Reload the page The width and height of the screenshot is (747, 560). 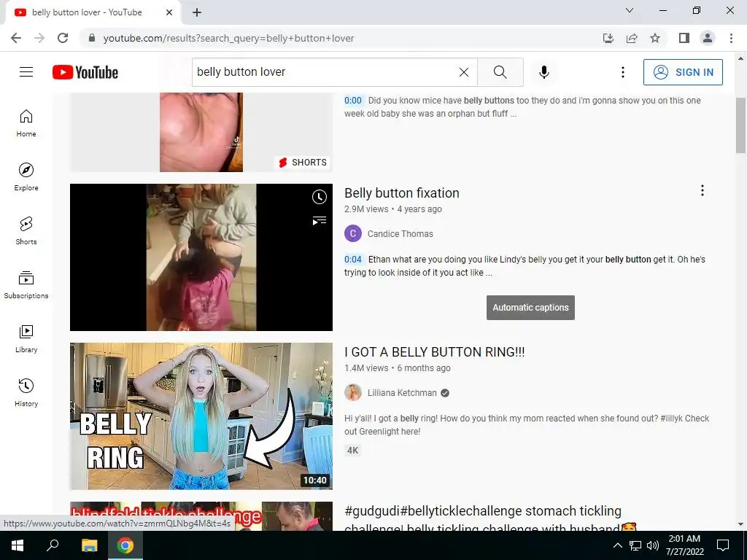(63, 38)
